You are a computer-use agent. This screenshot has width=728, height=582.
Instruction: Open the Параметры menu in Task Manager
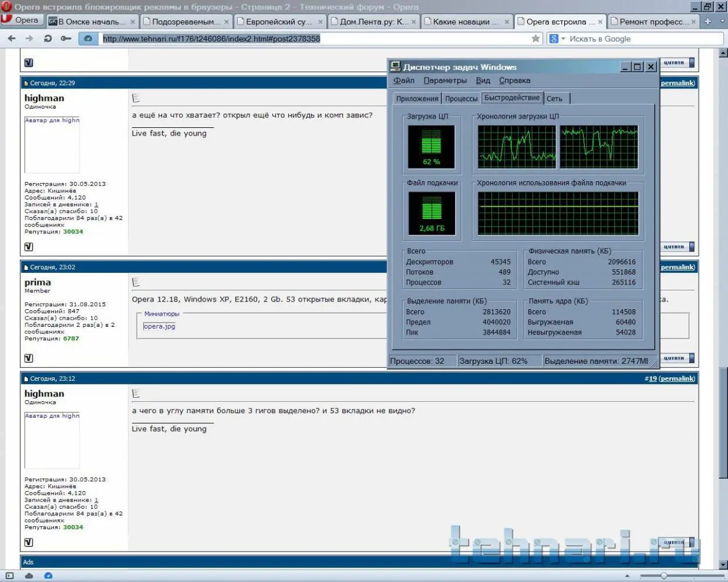tap(445, 80)
